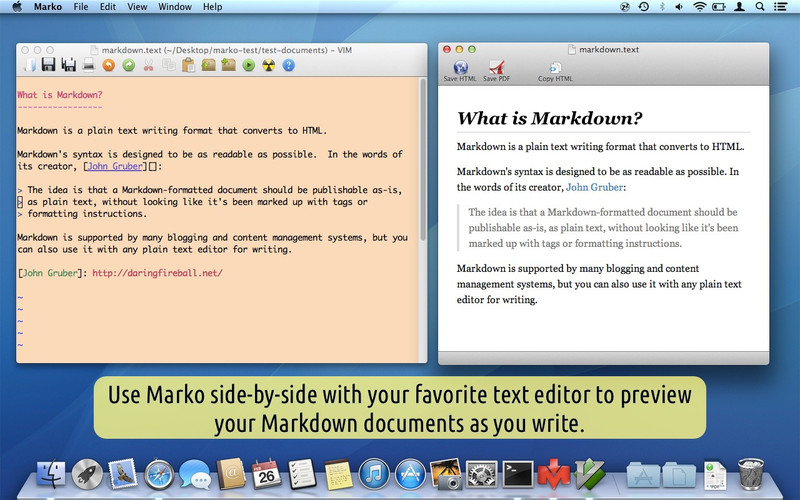
Task: Open Spotlight search magnifier icon
Action: [760, 7]
